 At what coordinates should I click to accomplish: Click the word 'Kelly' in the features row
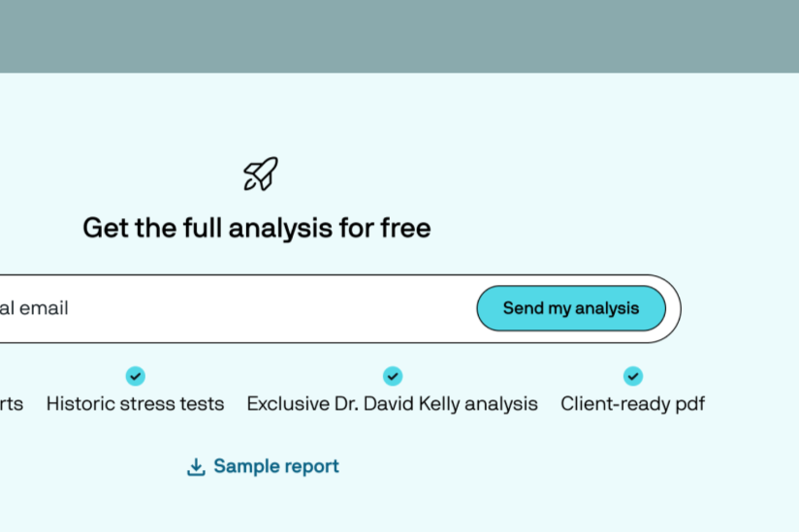(x=439, y=404)
